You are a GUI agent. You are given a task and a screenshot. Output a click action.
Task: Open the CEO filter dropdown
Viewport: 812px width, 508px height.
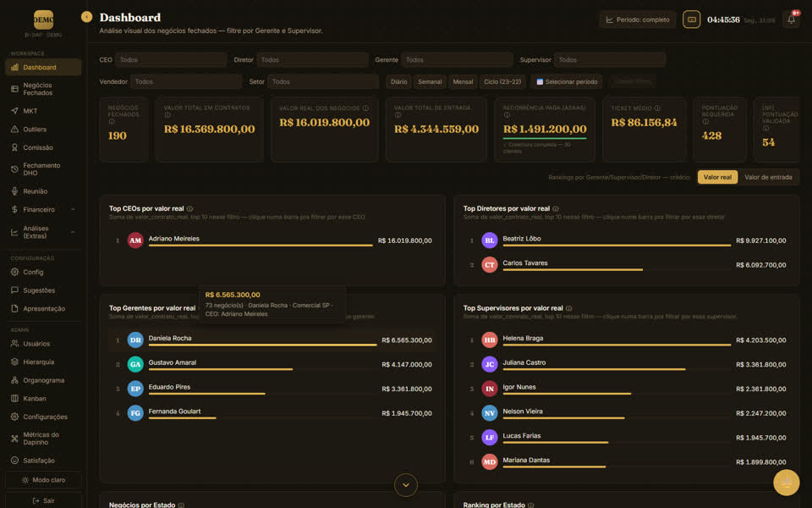[170, 60]
